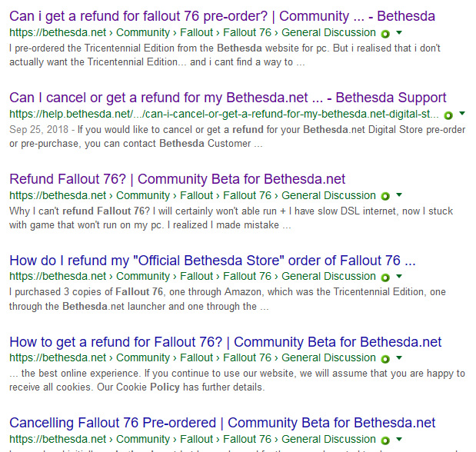The width and height of the screenshot is (476, 452).
Task: Open dropdown arrow for 'Official Bethesda Store' result
Action: pos(399,276)
